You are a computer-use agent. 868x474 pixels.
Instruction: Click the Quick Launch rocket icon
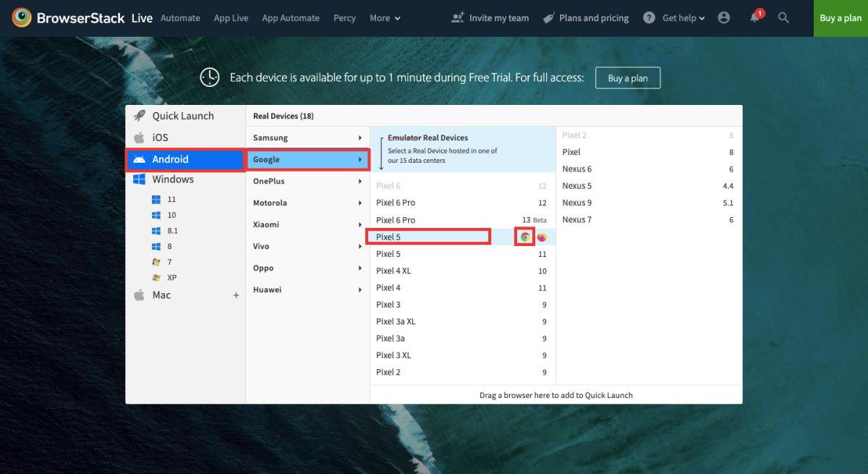tap(140, 116)
